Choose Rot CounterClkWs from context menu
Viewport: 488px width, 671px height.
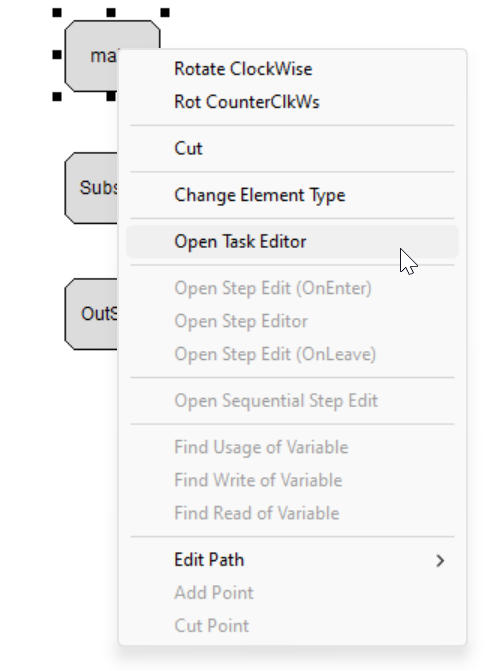(x=292, y=102)
